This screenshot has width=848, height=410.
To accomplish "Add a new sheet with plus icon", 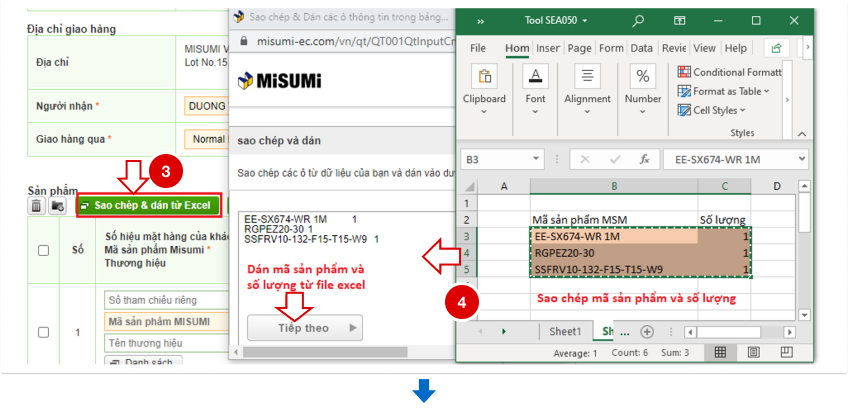I will (647, 331).
